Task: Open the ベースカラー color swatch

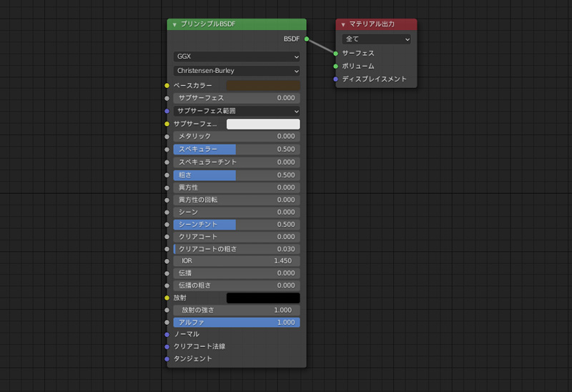Action: 263,85
